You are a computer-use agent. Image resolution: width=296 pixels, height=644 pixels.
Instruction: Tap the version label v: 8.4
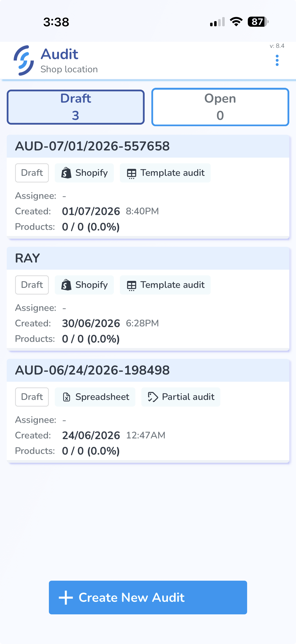(277, 46)
